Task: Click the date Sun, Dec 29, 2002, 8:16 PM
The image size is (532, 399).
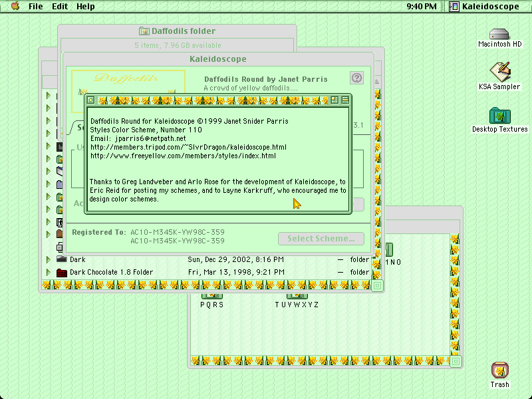Action: coord(235,259)
